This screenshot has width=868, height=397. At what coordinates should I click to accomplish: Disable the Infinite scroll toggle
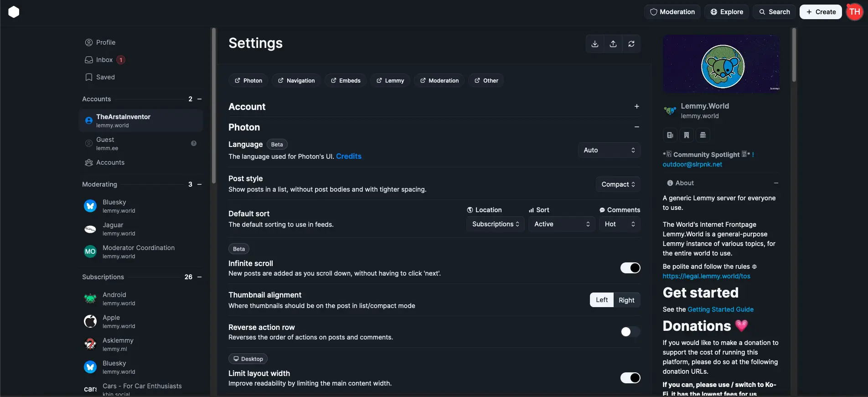630,268
